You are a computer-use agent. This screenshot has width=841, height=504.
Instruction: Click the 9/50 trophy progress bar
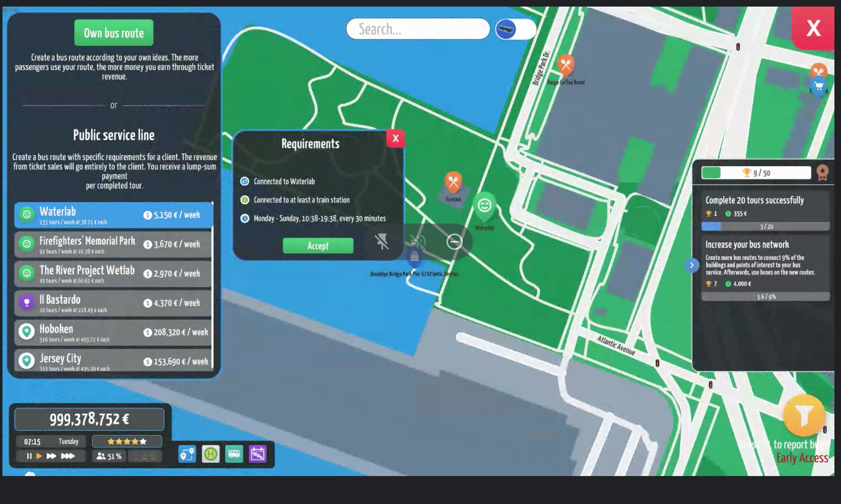tap(756, 173)
